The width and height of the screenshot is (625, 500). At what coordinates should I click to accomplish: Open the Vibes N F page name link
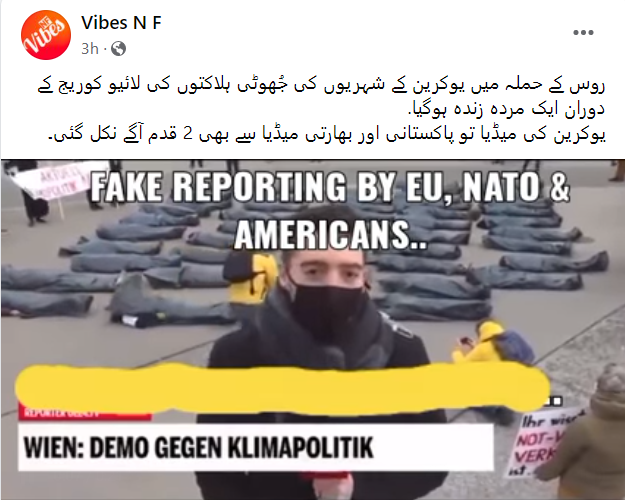point(121,23)
